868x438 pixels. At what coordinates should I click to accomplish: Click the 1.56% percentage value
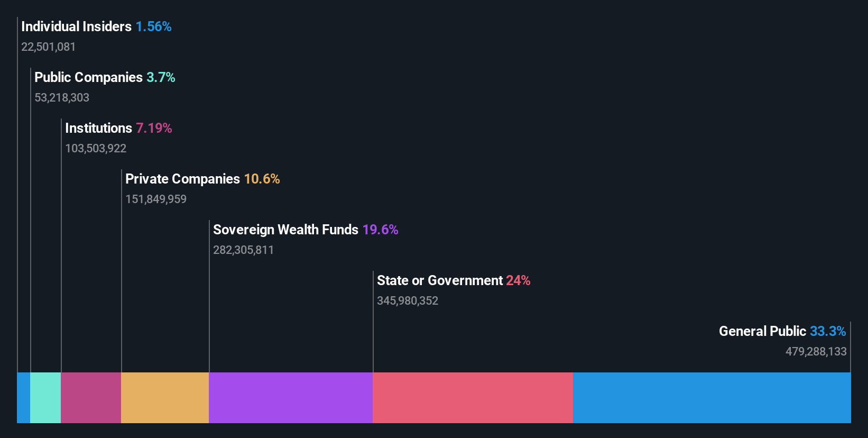point(153,26)
